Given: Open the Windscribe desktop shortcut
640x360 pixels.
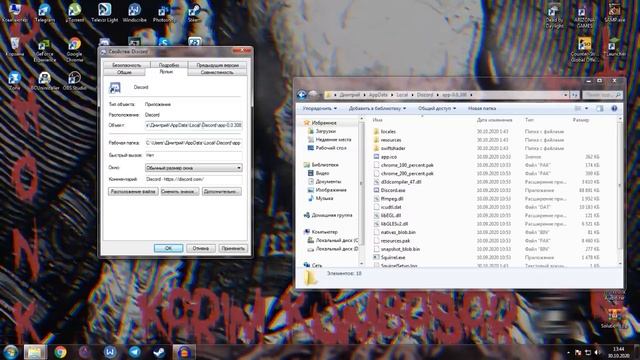Looking at the screenshot, I should tap(134, 13).
